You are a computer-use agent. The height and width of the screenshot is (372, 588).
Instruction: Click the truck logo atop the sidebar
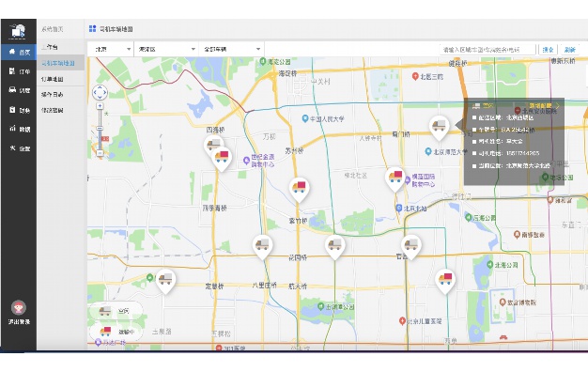(17, 32)
